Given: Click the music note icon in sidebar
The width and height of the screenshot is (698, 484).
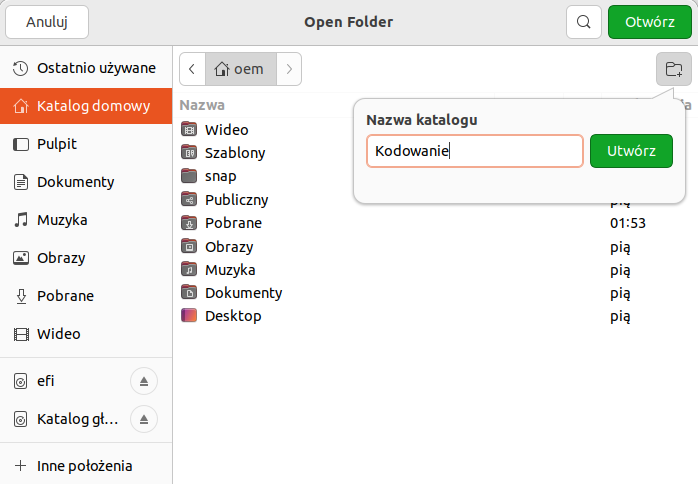Looking at the screenshot, I should click(20, 220).
